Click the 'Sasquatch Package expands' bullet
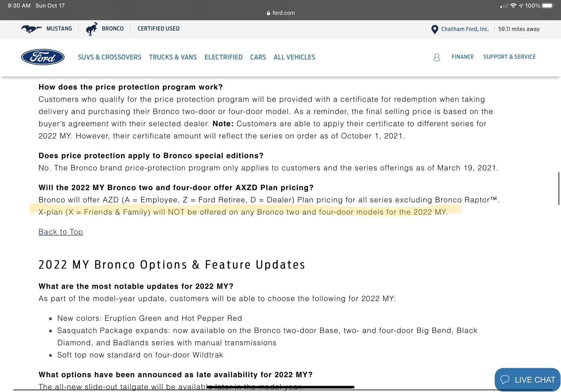Screen dimensions: 561x392 (267, 337)
